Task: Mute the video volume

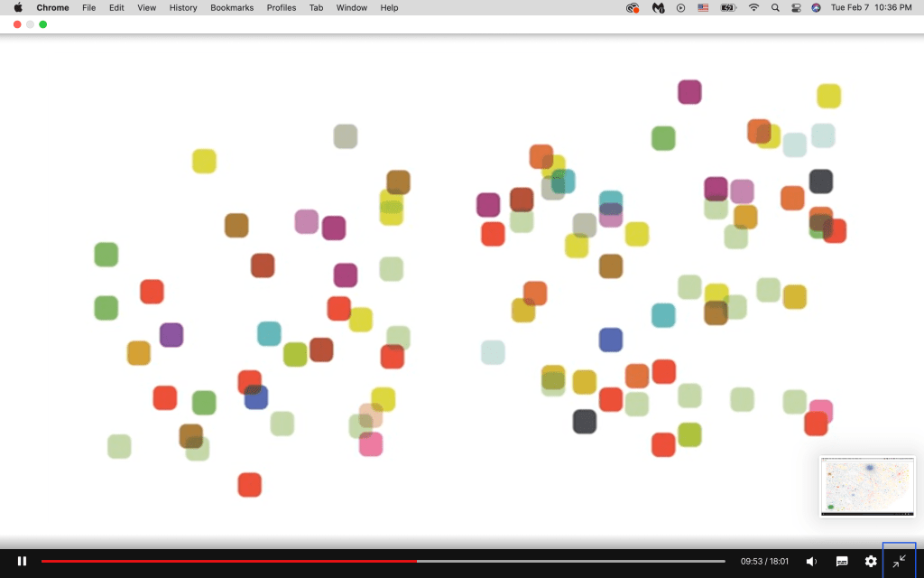Action: (x=811, y=561)
